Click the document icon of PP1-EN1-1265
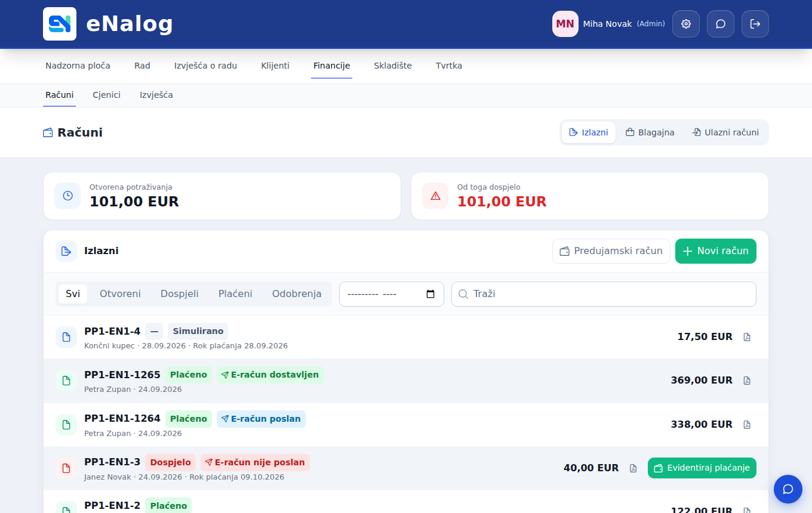 point(66,381)
